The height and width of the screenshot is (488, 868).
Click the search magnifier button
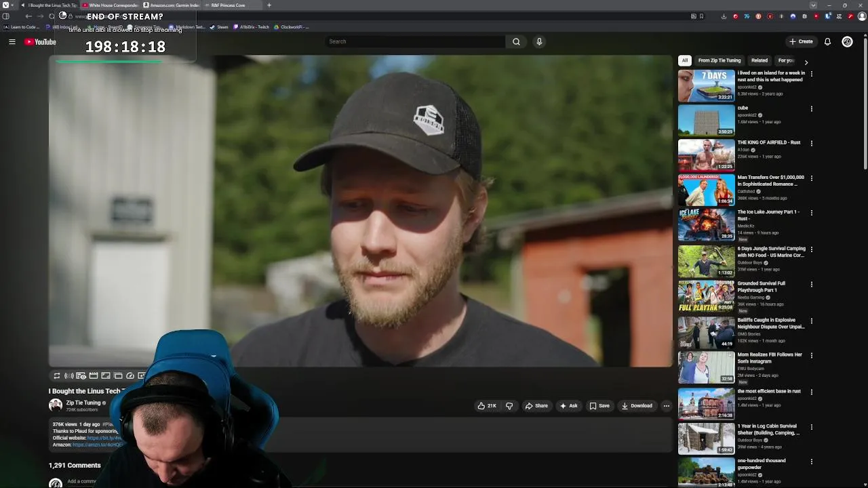tap(516, 41)
